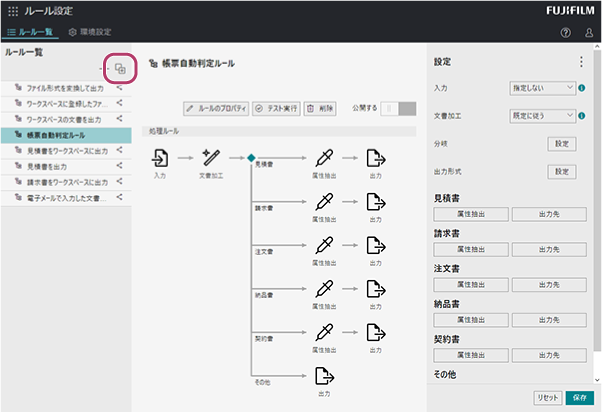Open the app launcher grid icon
The height and width of the screenshot is (413, 602).
(13, 11)
